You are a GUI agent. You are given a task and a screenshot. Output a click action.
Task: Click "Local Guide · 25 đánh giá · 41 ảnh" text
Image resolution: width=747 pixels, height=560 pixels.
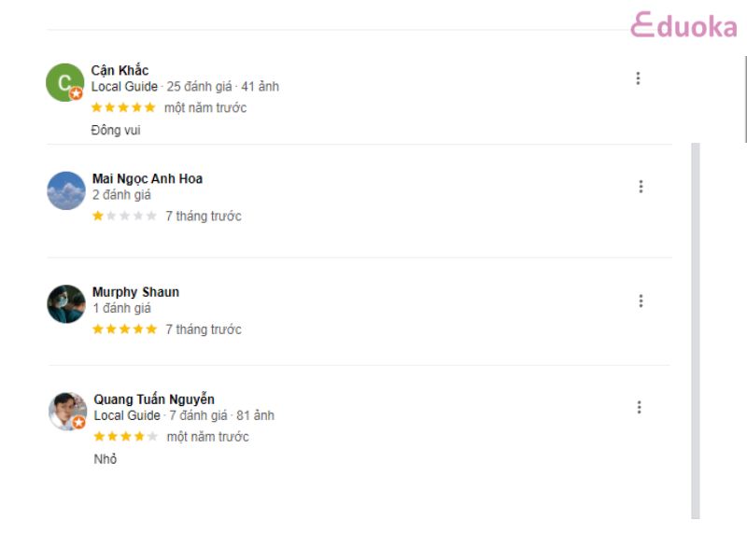coord(185,87)
